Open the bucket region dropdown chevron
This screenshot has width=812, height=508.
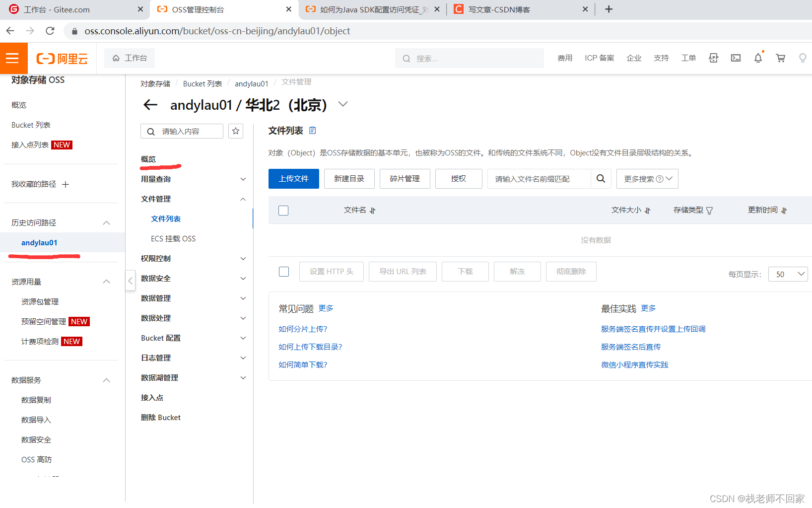(x=343, y=104)
